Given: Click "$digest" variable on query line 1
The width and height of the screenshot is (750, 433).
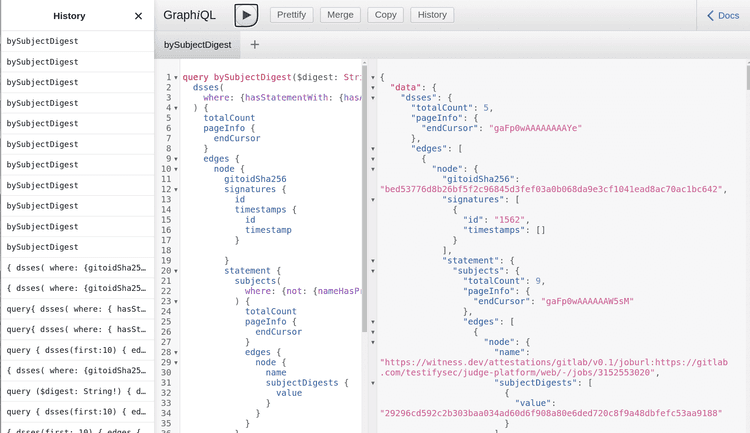Looking at the screenshot, I should [x=315, y=77].
